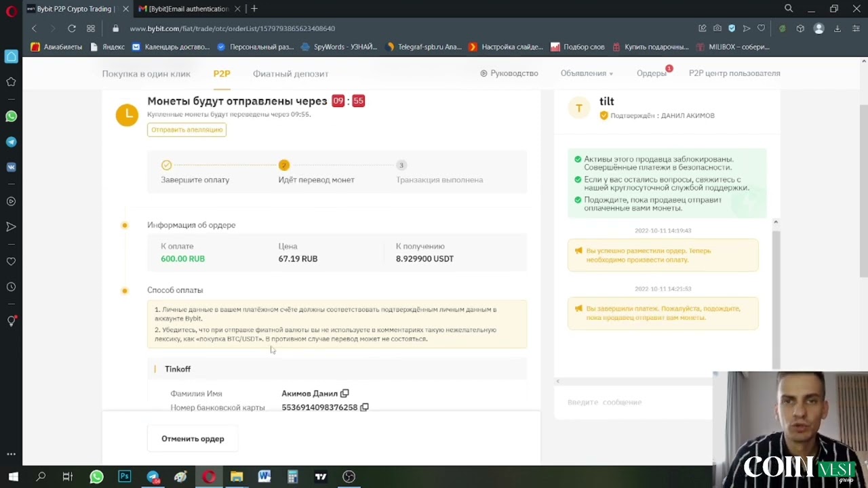Open Windows taskbar search

click(x=41, y=476)
